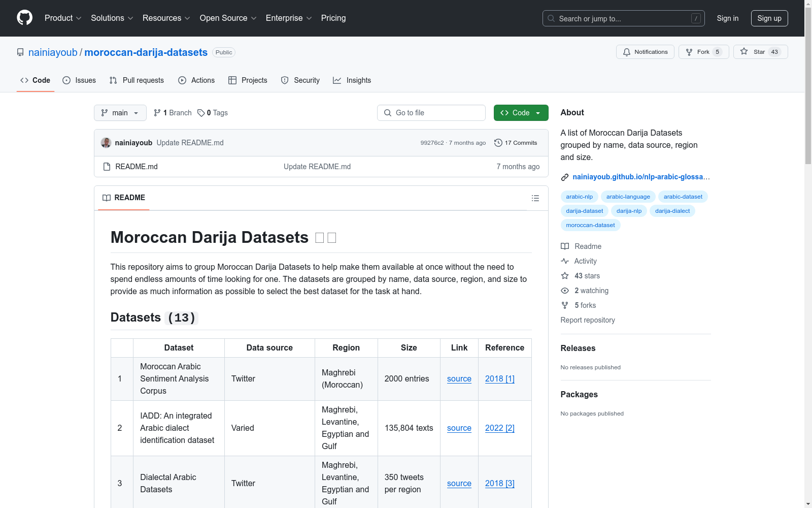Click the Go to file search box
The height and width of the screenshot is (508, 812).
tap(431, 113)
